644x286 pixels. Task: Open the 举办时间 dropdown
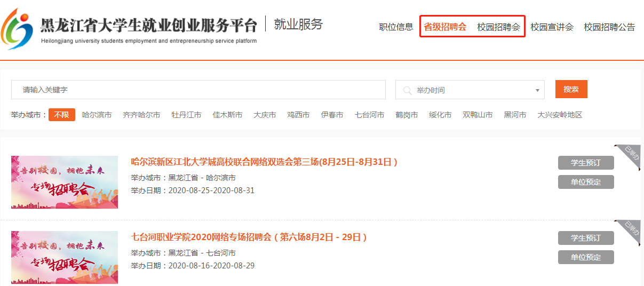(470, 90)
